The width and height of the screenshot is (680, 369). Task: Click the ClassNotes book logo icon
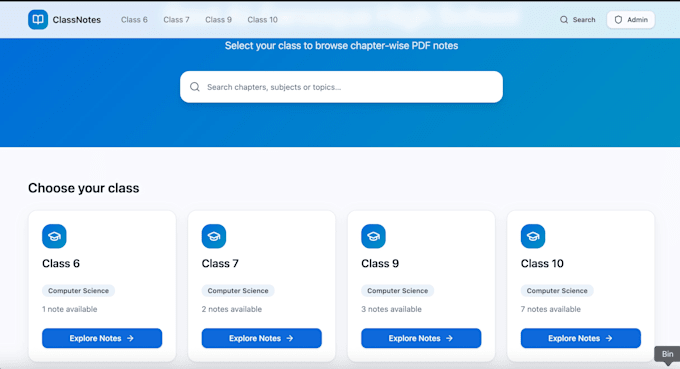point(38,20)
